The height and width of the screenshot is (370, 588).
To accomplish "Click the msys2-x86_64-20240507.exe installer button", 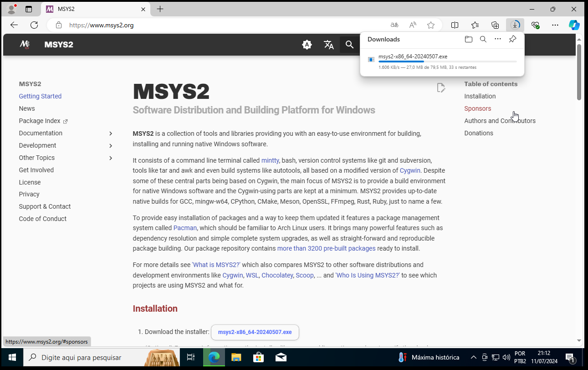I will (255, 332).
